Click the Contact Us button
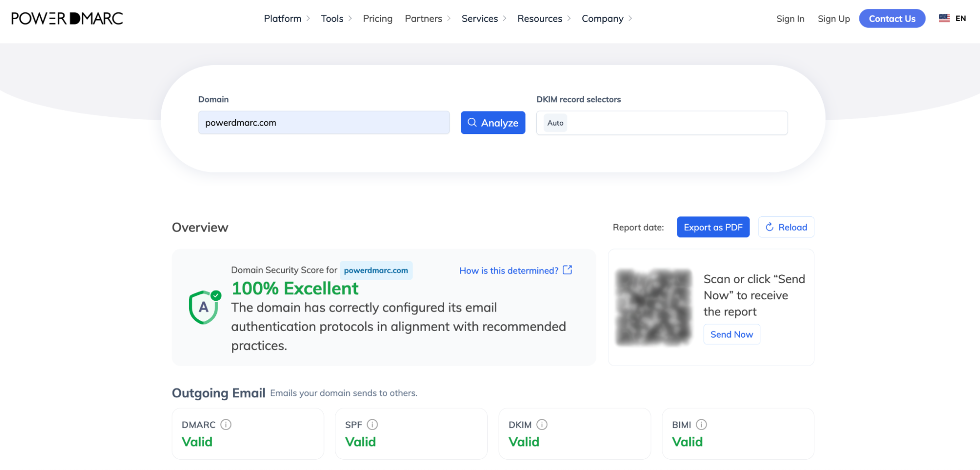 [x=892, y=19]
